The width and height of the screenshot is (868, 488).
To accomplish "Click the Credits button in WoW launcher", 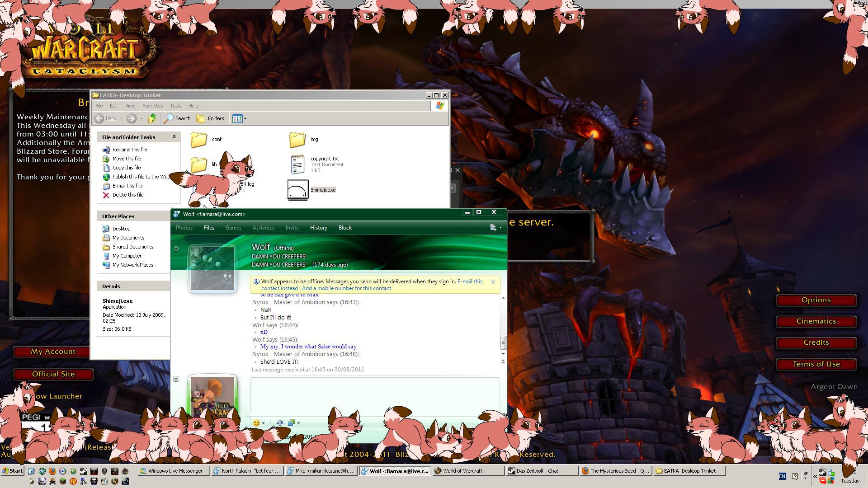I will tap(816, 343).
